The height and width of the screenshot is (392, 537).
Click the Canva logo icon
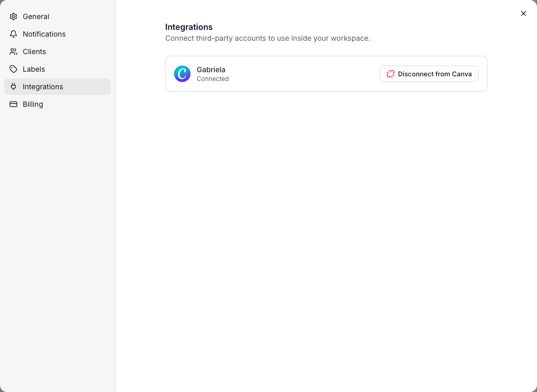pyautogui.click(x=182, y=74)
